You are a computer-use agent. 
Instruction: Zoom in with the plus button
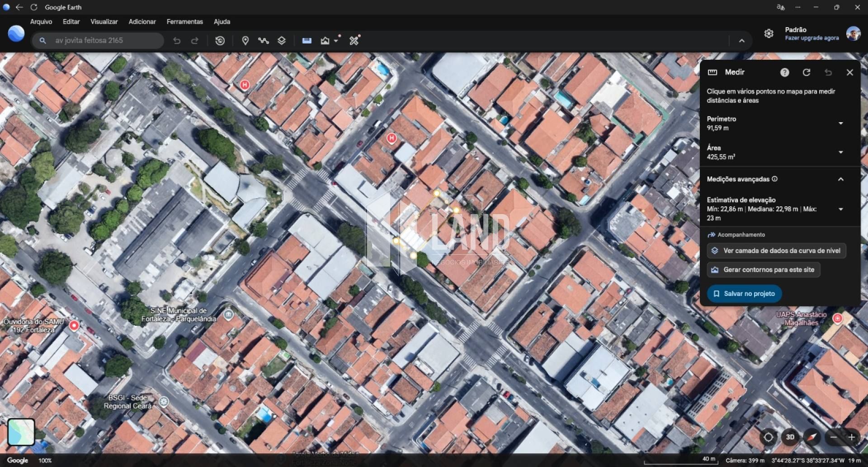[852, 437]
